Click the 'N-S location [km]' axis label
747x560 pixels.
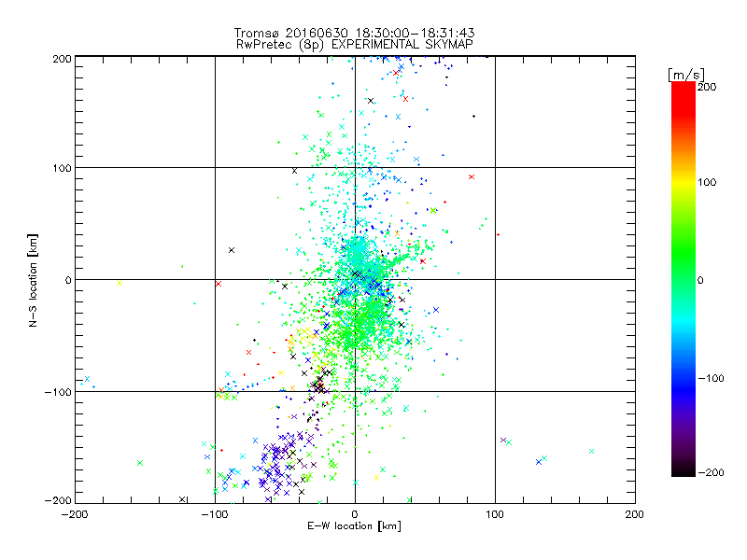click(x=33, y=280)
